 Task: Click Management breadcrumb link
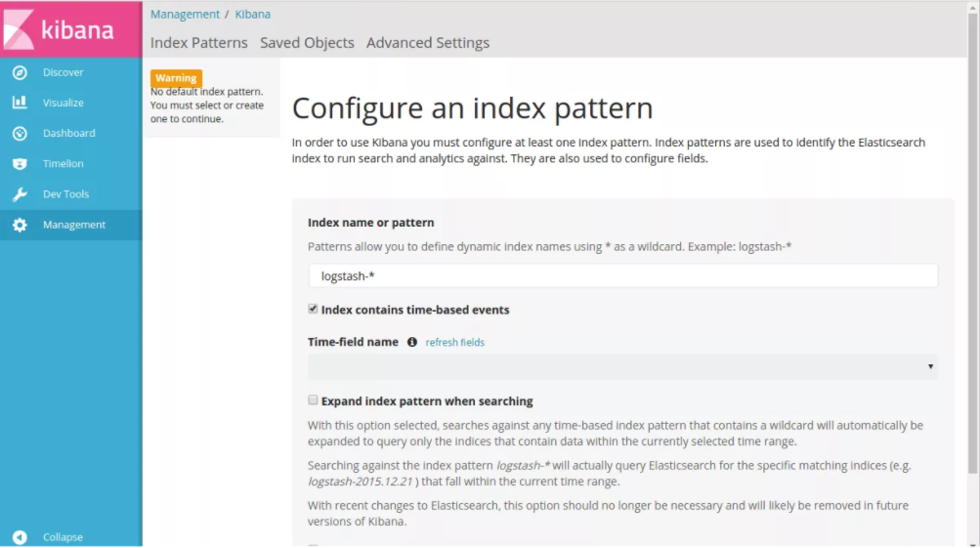click(x=185, y=15)
